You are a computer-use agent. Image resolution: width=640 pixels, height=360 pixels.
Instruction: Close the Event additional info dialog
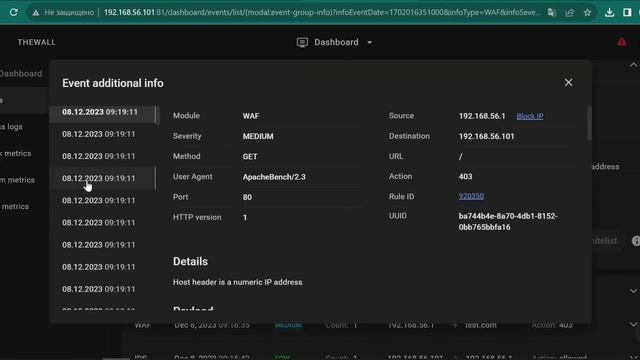(568, 82)
